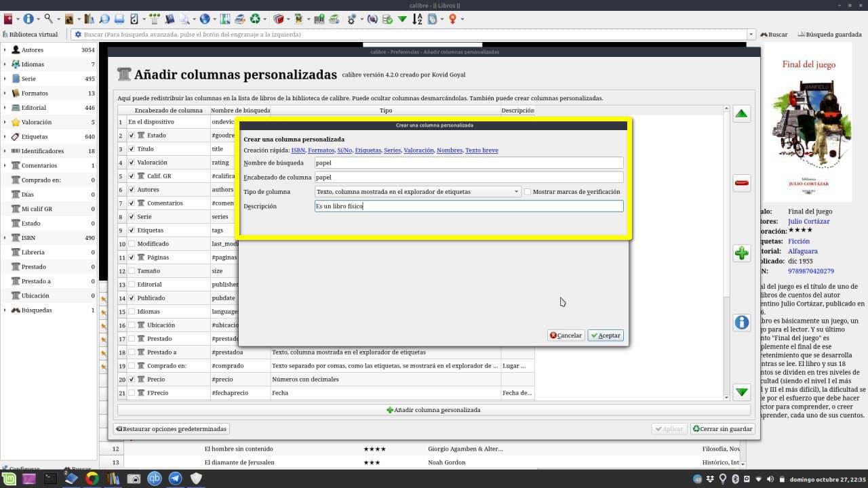Click the Nombre de búsqueda input field
The height and width of the screenshot is (488, 868).
[469, 163]
